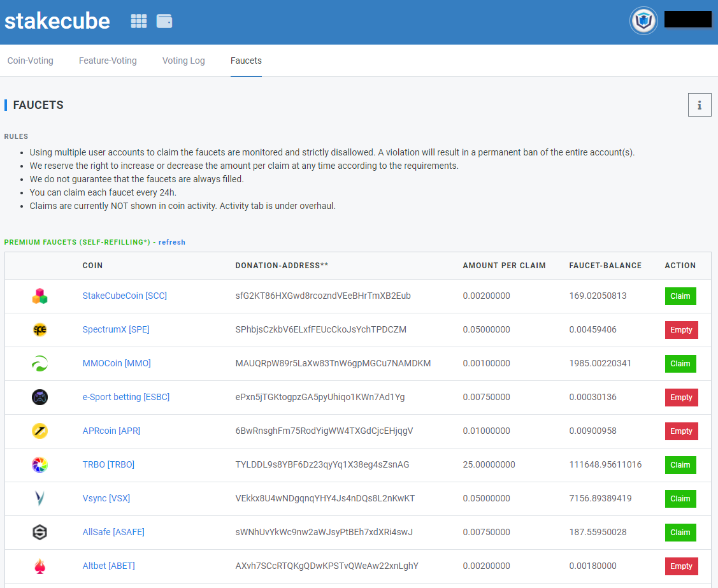Click the Action column header

click(680, 266)
